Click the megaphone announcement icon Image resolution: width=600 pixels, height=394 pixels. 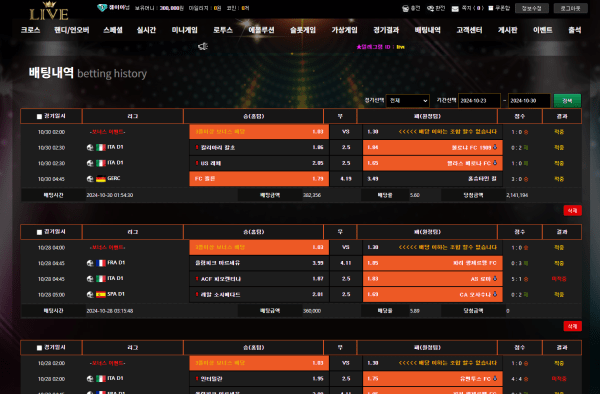pos(203,47)
